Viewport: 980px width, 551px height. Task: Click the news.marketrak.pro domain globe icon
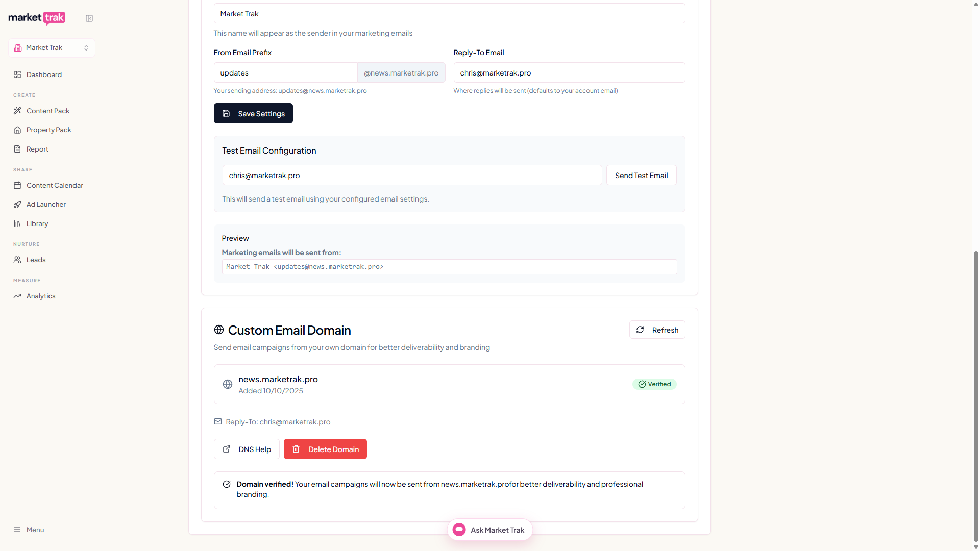[x=228, y=385]
